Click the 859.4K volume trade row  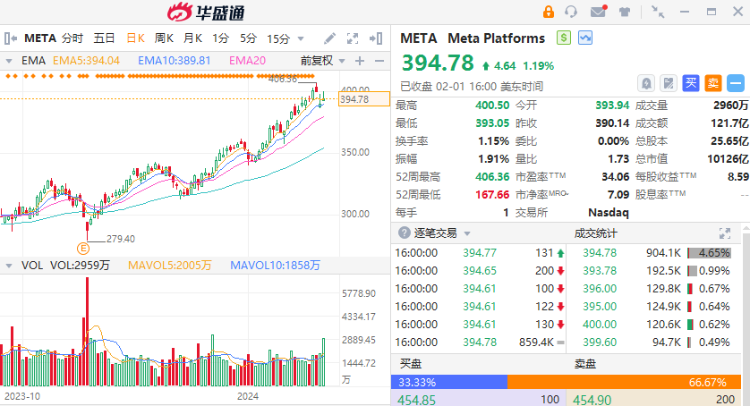coord(479,342)
